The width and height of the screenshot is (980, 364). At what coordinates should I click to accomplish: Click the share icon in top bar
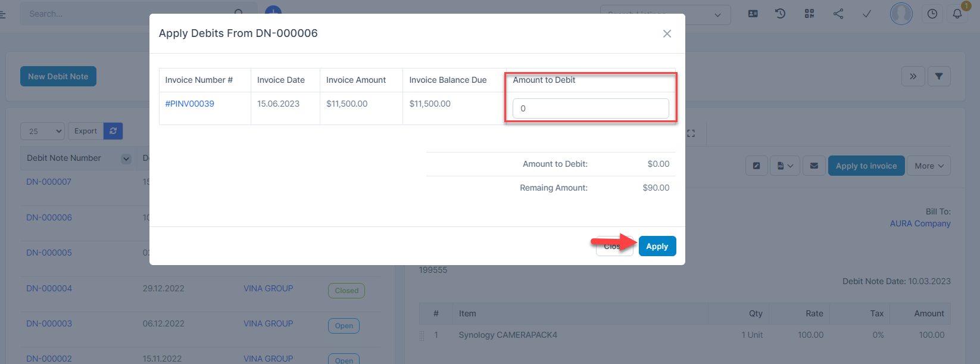838,14
